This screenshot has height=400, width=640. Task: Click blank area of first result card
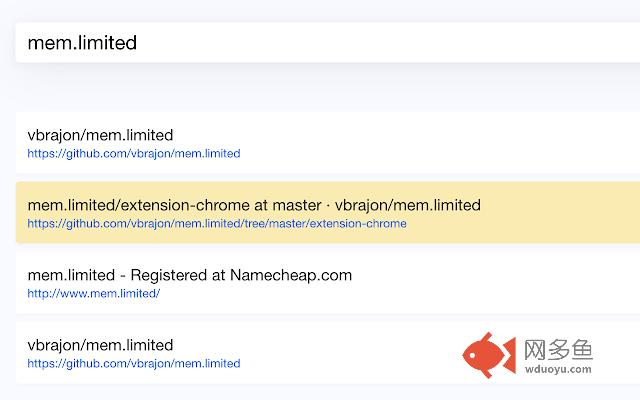pos(450,143)
